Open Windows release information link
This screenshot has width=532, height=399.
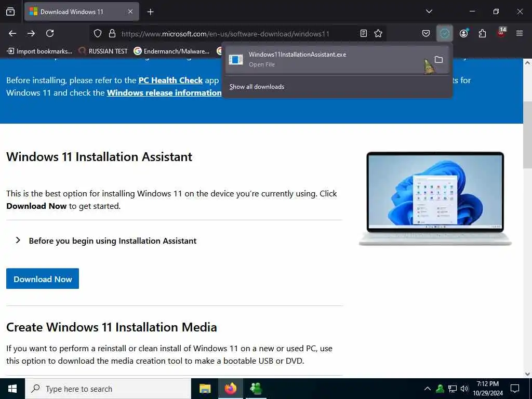164,93
